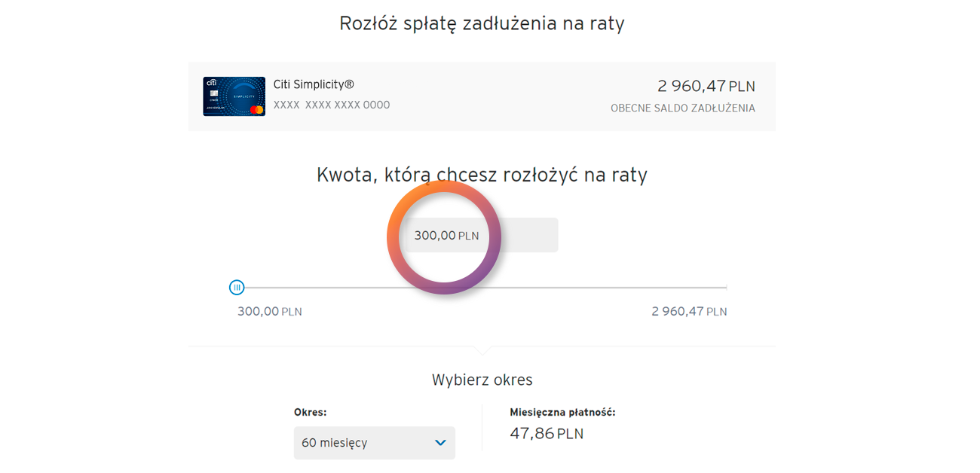Click the Citi Simplicity card thumbnail

click(x=234, y=96)
